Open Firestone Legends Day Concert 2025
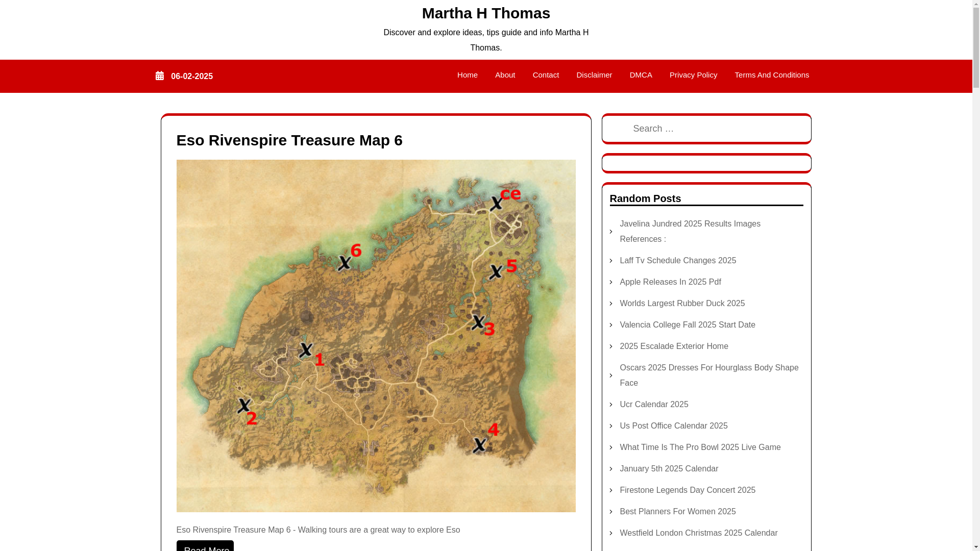The image size is (980, 551). pyautogui.click(x=688, y=490)
